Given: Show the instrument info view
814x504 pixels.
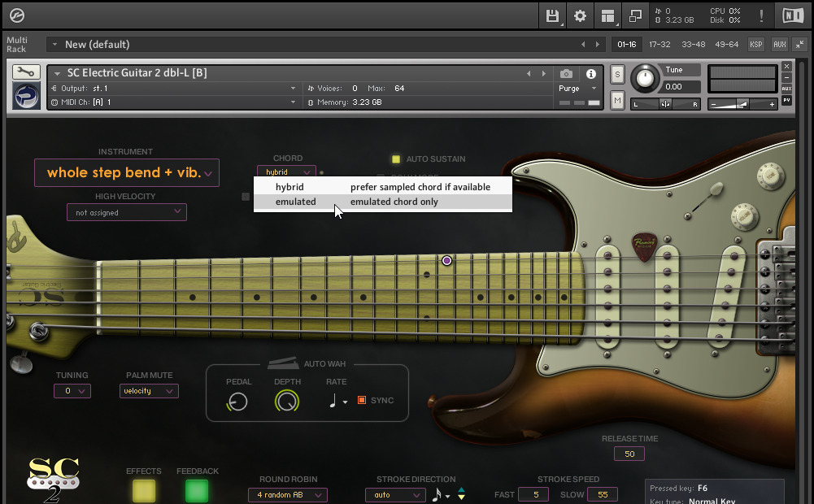Looking at the screenshot, I should pos(590,74).
